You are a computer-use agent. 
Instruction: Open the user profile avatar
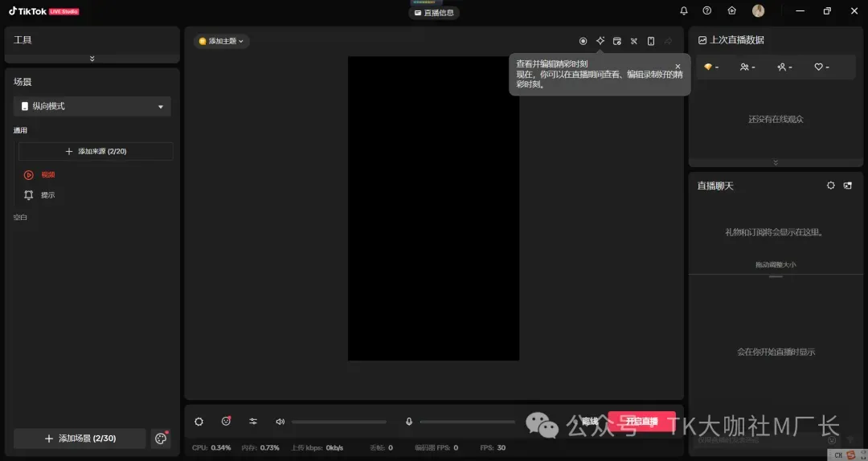(759, 10)
